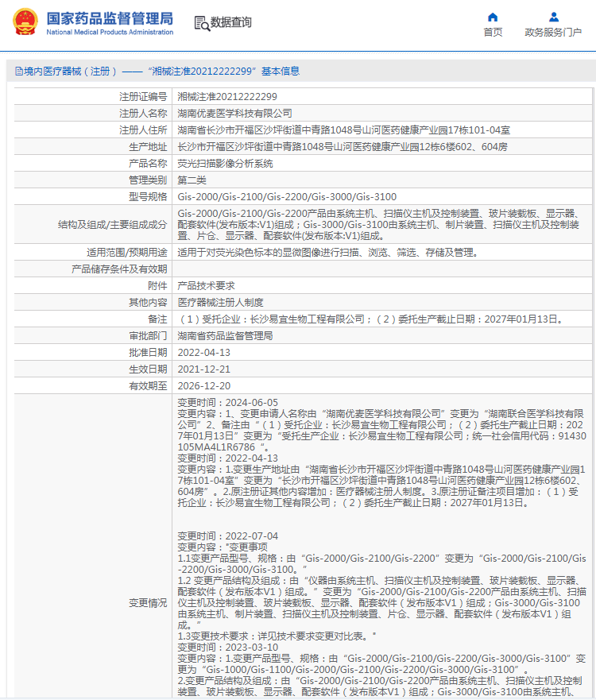Open the 数据查询 search icon

(x=202, y=23)
